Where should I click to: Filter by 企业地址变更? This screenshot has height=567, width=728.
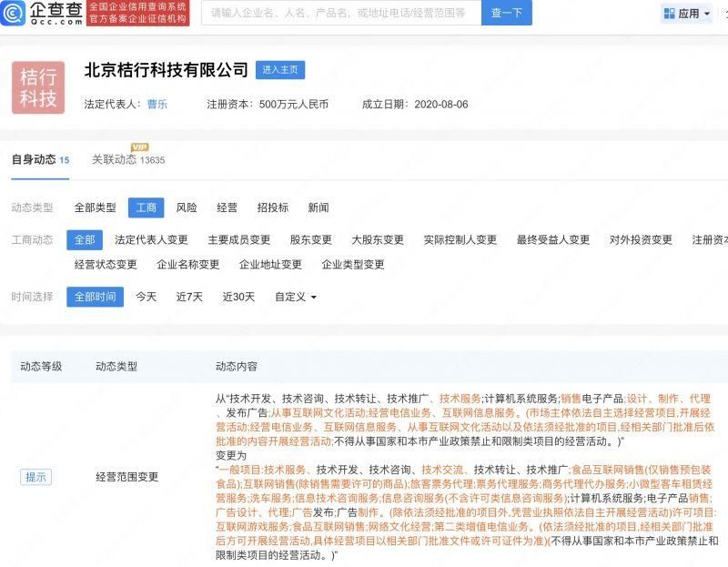[270, 265]
